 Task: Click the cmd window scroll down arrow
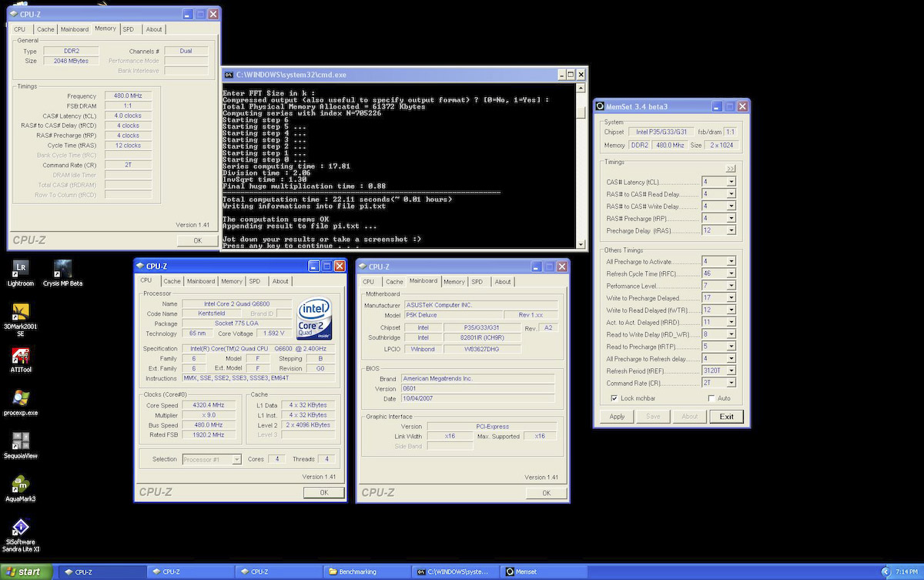pos(581,243)
